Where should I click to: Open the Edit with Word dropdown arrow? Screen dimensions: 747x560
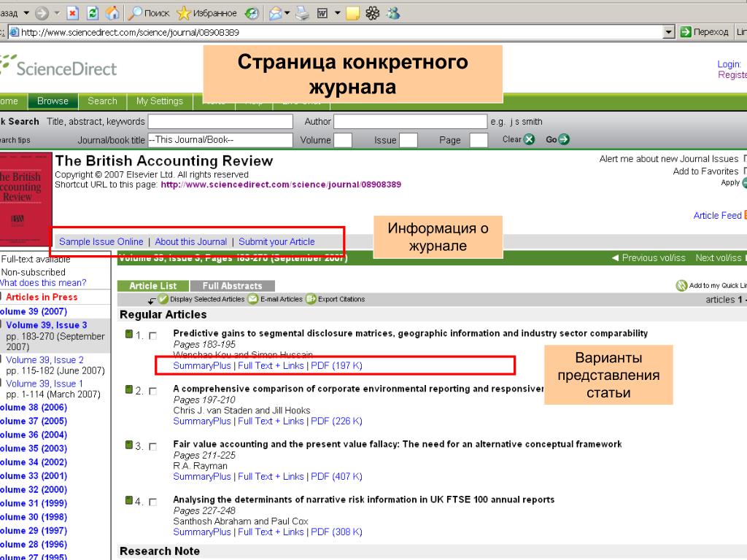click(337, 13)
